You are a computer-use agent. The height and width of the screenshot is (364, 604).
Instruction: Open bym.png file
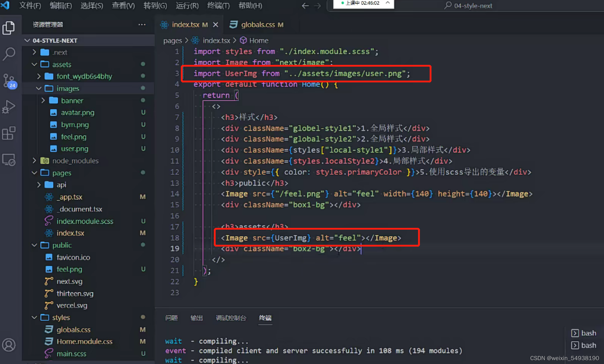[75, 125]
